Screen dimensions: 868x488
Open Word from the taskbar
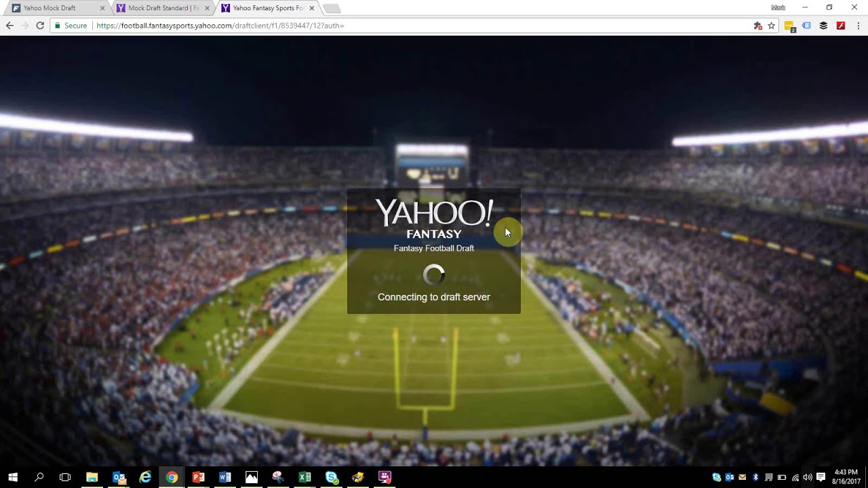coord(225,477)
